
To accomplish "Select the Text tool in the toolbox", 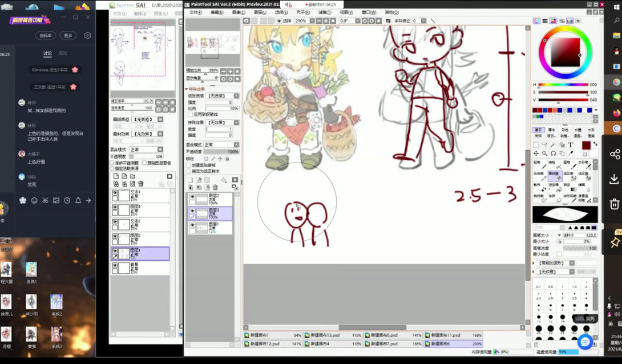I will [571, 145].
